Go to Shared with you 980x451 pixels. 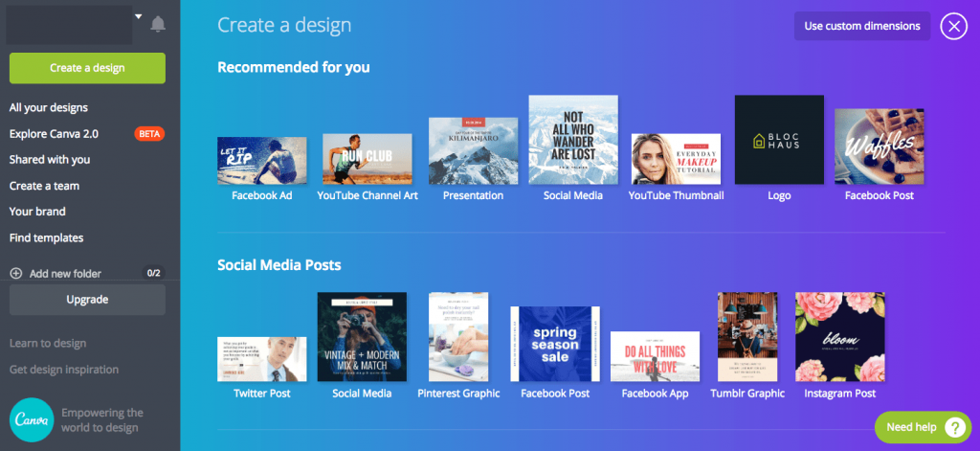point(50,160)
